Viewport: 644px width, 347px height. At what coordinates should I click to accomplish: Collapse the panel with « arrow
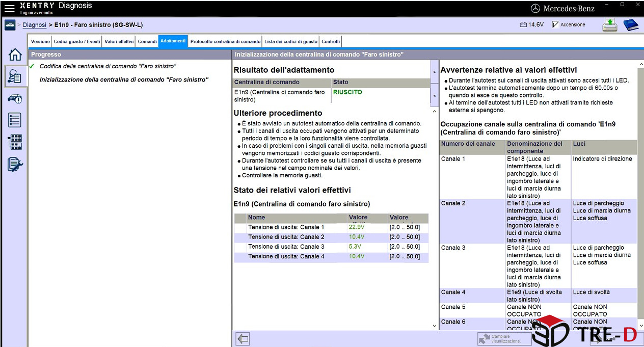434,95
